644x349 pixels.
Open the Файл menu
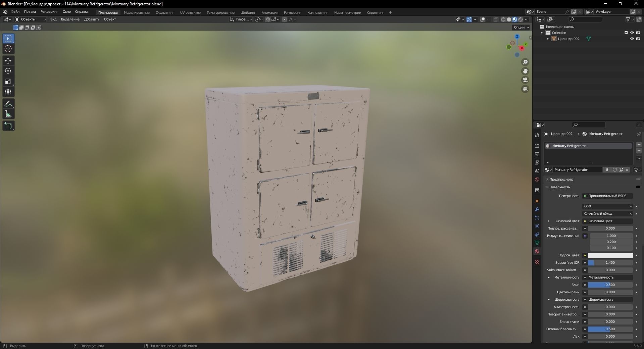(x=15, y=12)
